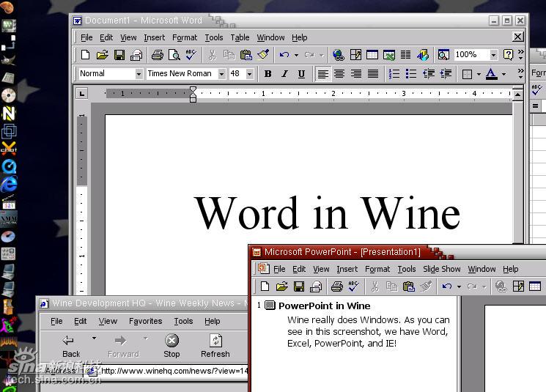Click the Open folder icon in PowerPoint

[281, 286]
